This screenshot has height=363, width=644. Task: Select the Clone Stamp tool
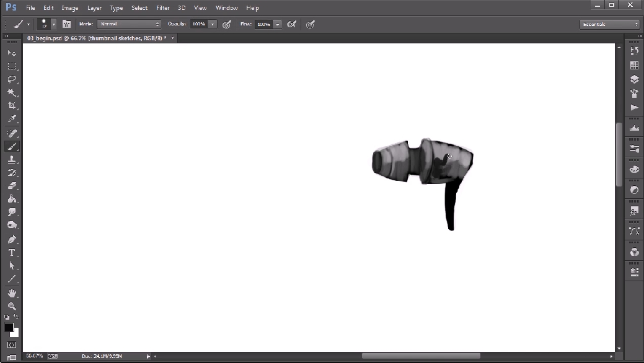point(12,159)
